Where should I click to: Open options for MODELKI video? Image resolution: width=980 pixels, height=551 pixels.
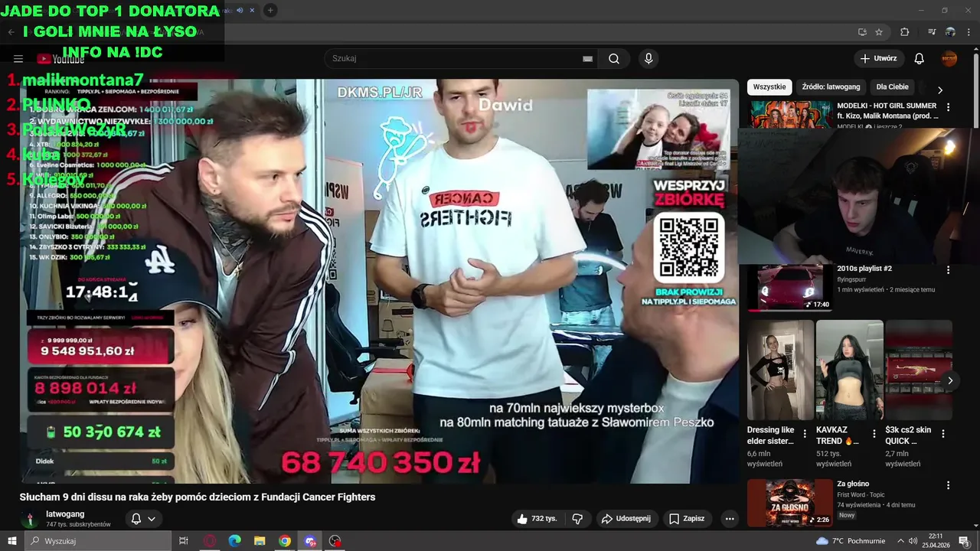click(948, 107)
